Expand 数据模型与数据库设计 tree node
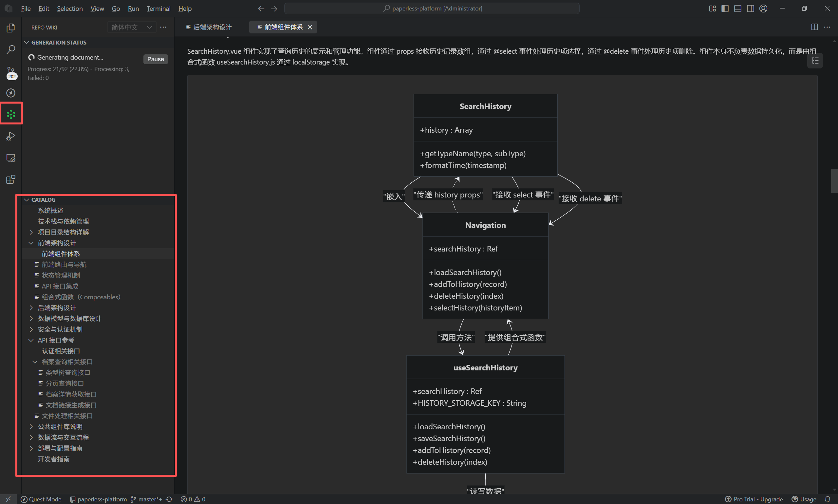Viewport: 838px width, 504px height. [31, 319]
